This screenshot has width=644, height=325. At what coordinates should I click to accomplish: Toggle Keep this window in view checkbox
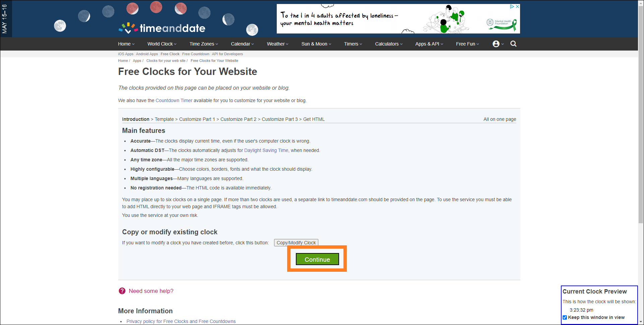[565, 317]
